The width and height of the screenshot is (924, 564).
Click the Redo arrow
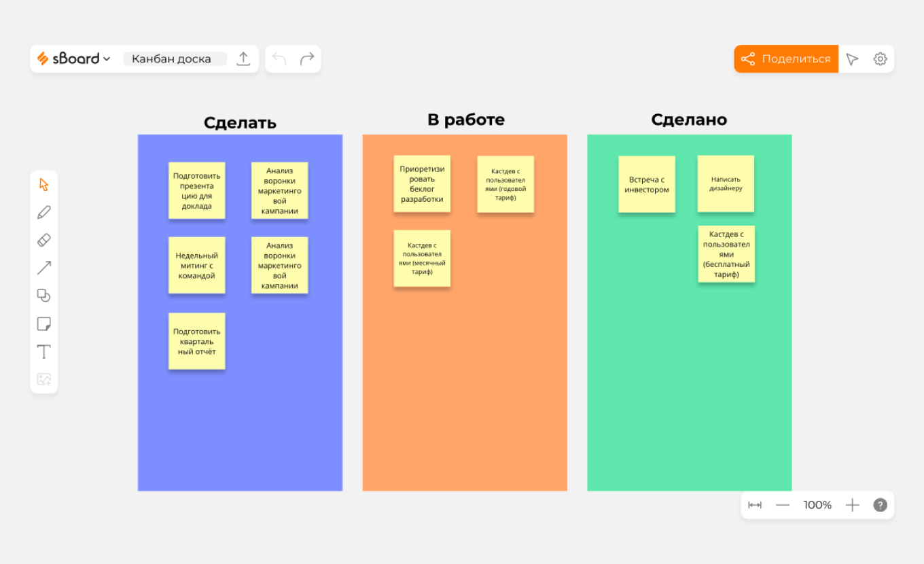[307, 59]
